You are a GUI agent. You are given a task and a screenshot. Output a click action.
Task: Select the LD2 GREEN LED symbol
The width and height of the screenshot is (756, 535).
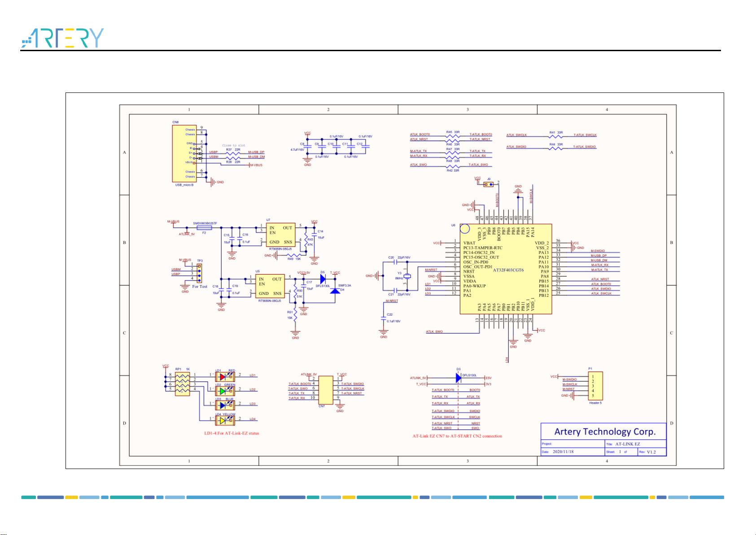pyautogui.click(x=225, y=391)
